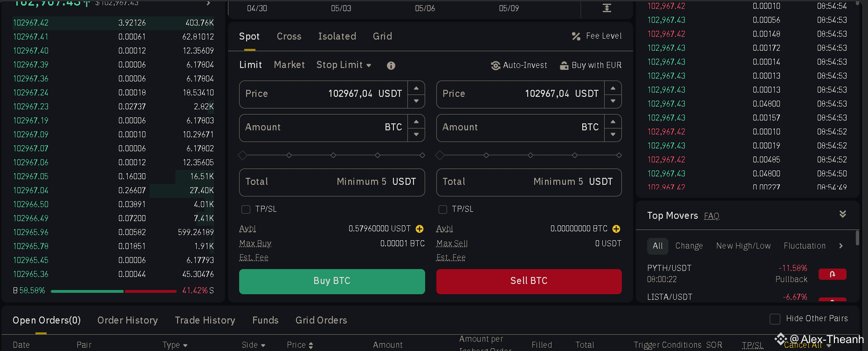
Task: Click the plus icon beside USDT balance
Action: [420, 229]
